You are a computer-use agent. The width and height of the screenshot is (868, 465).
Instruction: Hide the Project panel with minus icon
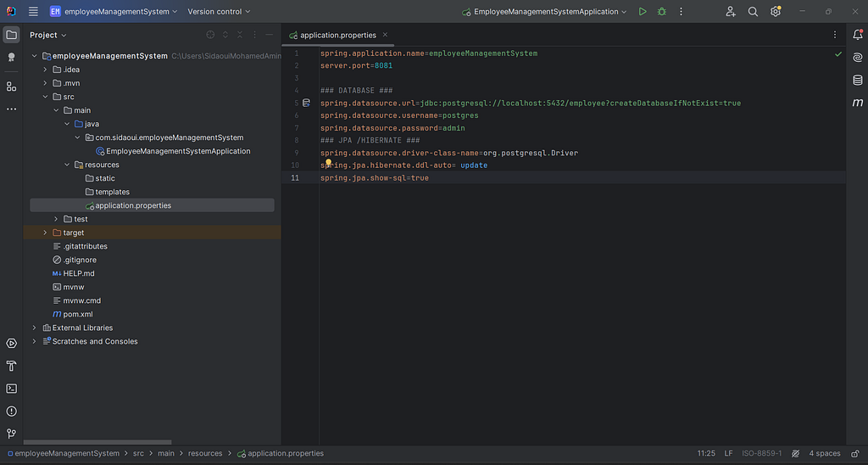270,35
